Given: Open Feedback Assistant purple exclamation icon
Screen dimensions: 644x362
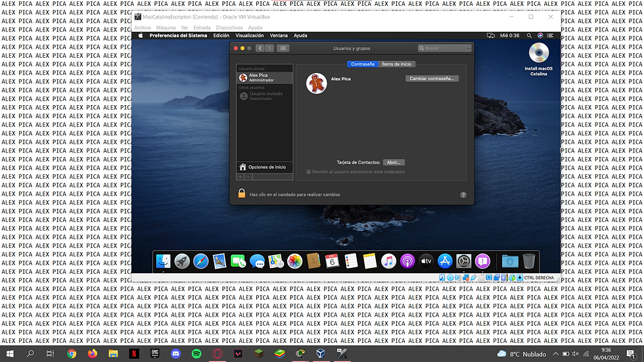Looking at the screenshot, I should click(x=482, y=261).
